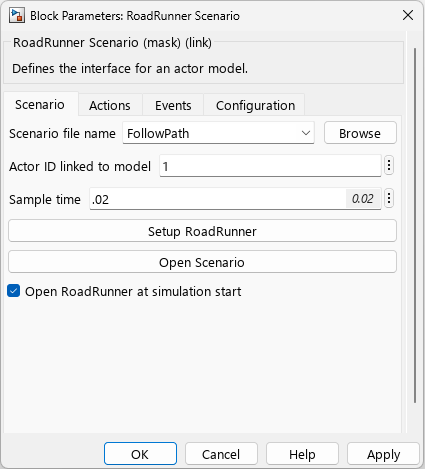Open the Actor ID three-dot options menu
Viewport: 425px width, 469px height.
(x=389, y=165)
